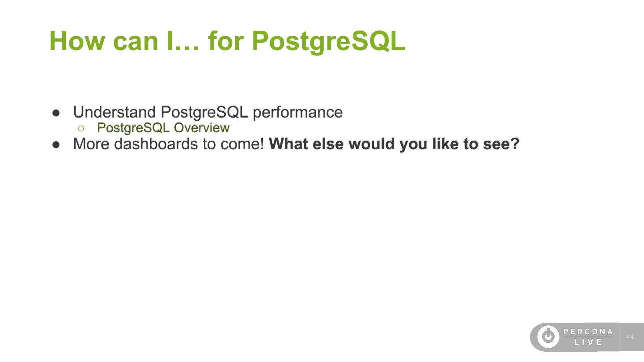The width and height of the screenshot is (644, 362).
Task: Click PostgreSQL in the green slide title
Action: tap(328, 41)
